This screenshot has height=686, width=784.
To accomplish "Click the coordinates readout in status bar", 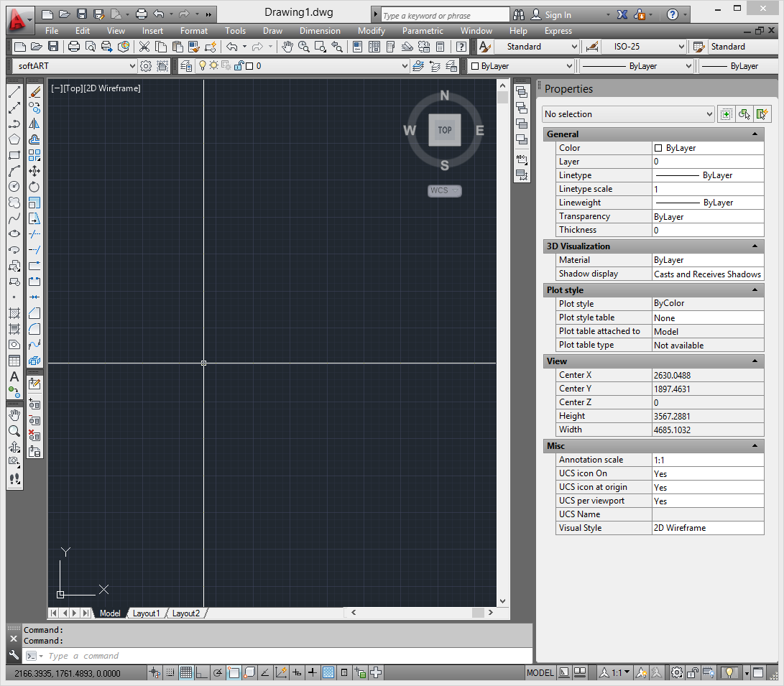I will click(68, 674).
